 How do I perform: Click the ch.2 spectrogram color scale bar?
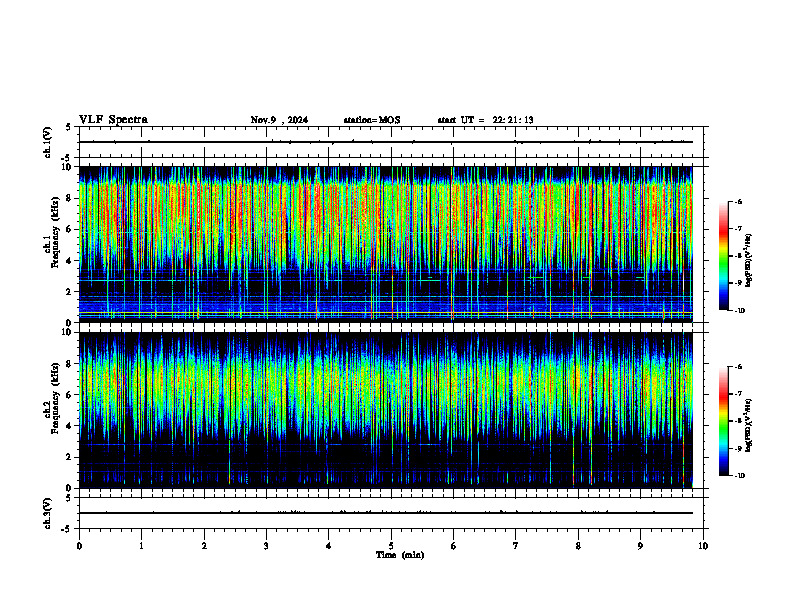click(724, 421)
